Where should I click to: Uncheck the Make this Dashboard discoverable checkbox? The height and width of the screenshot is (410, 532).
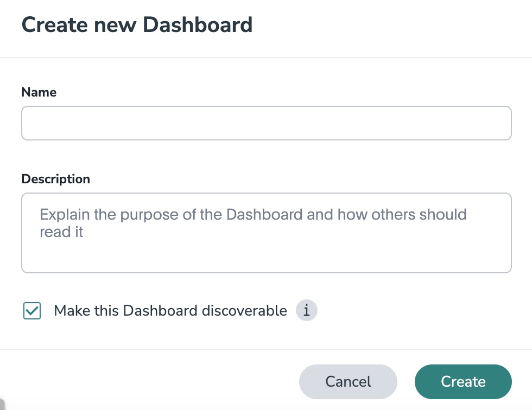coord(32,311)
